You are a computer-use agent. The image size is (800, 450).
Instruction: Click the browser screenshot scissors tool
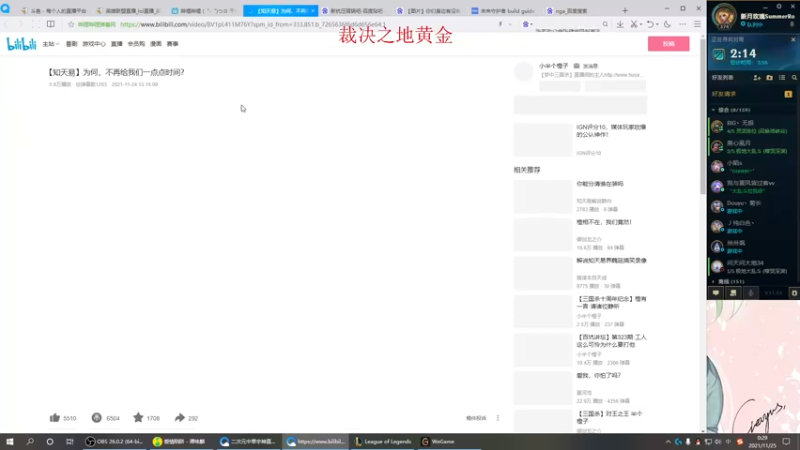tap(634, 24)
